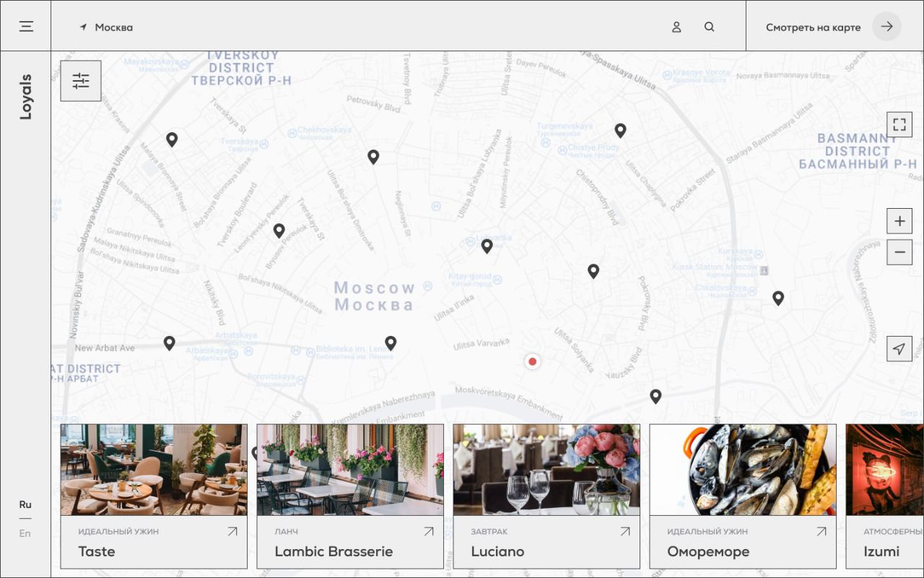
Task: Select map pin near Yauzsky Blvd embankment
Action: [x=655, y=396]
